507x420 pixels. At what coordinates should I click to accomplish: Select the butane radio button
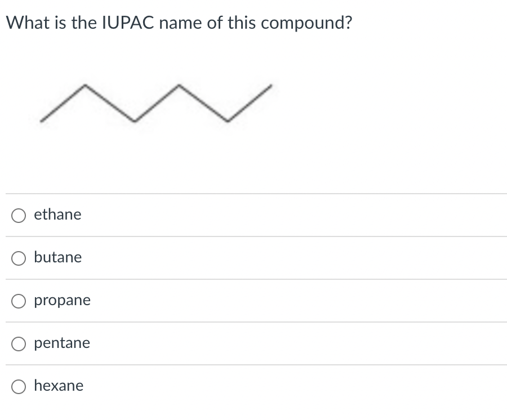[18, 258]
